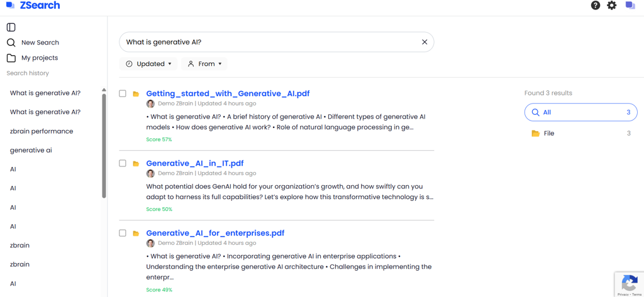
Task: Start a New Search from the sidebar
Action: (40, 43)
